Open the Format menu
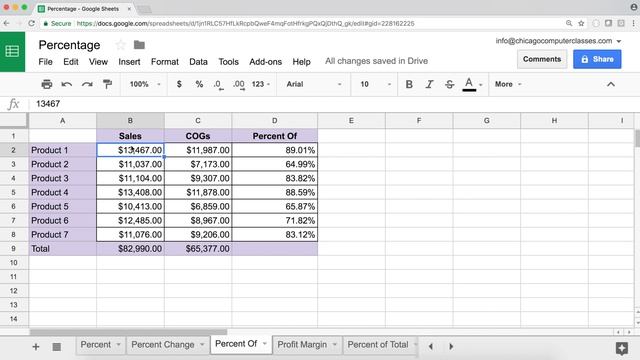 [165, 62]
